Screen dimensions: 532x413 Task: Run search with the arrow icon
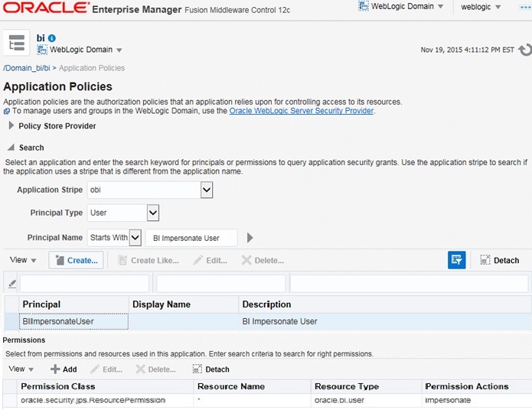tap(250, 238)
